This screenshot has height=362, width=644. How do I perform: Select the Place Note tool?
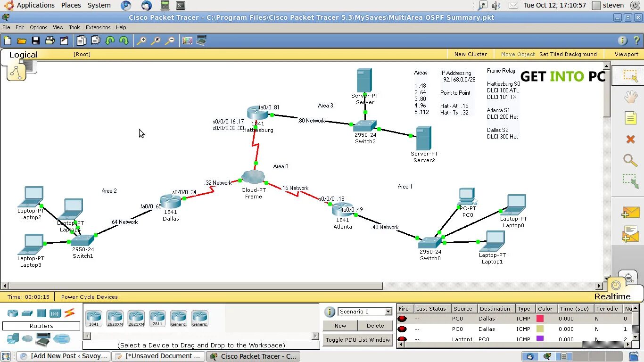630,118
